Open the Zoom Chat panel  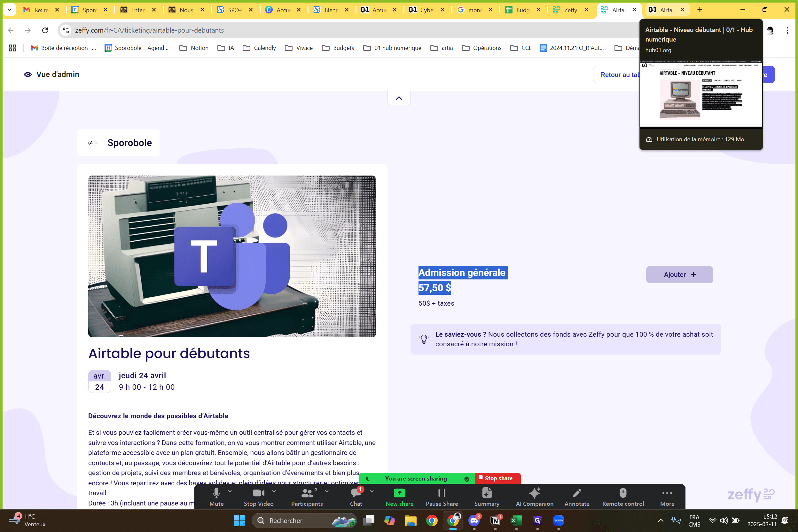[356, 497]
